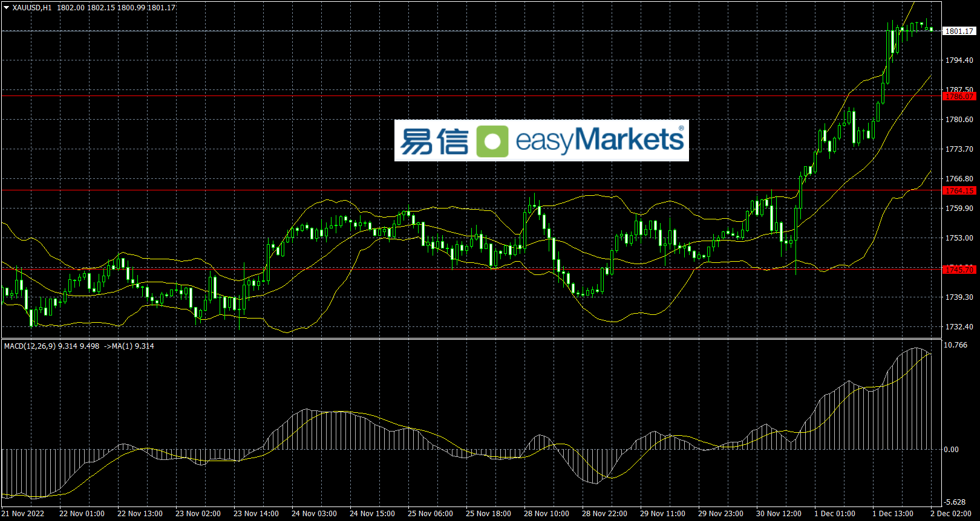The image size is (980, 521).
Task: Click the MACD zero level 0.00 label
Action: click(x=952, y=450)
